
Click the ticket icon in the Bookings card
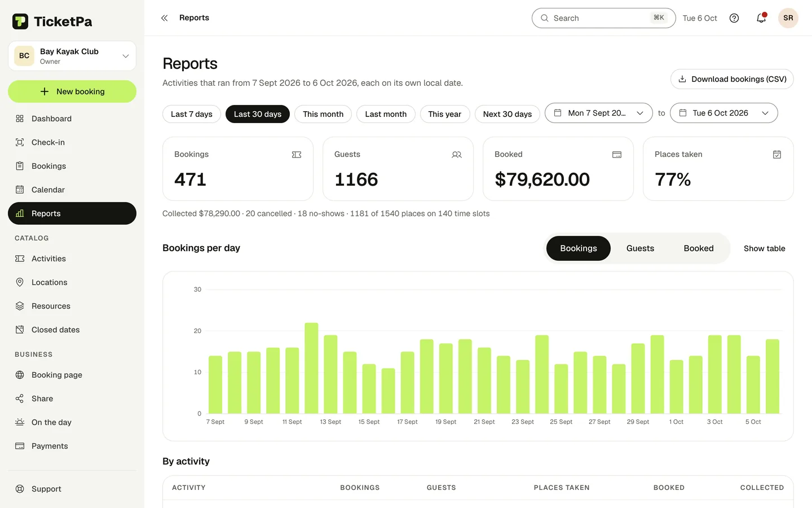pyautogui.click(x=297, y=155)
